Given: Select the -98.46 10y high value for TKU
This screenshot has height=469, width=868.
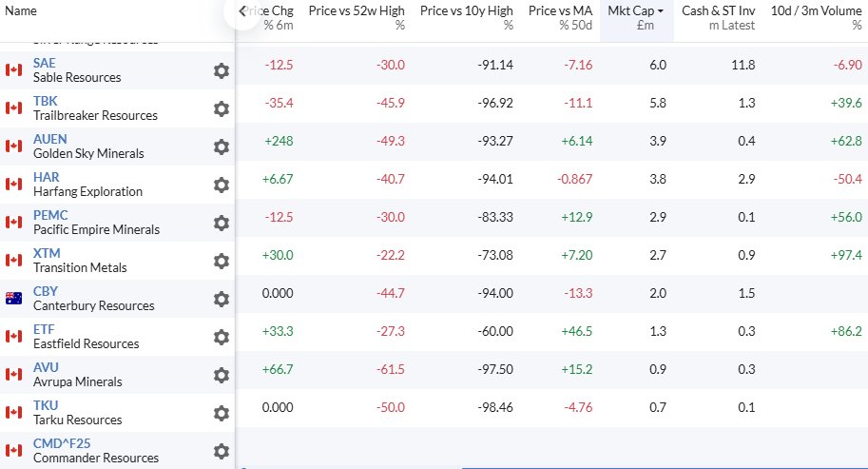Looking at the screenshot, I should (x=495, y=407).
